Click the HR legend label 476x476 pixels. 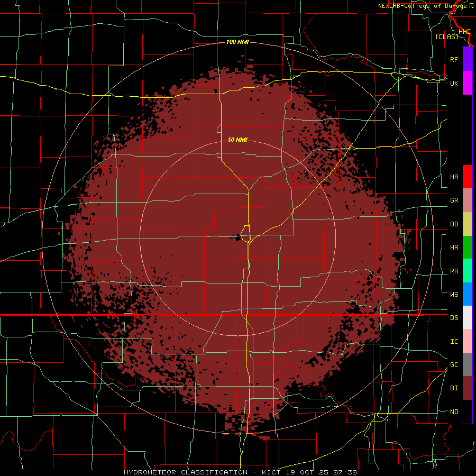[x=454, y=248]
